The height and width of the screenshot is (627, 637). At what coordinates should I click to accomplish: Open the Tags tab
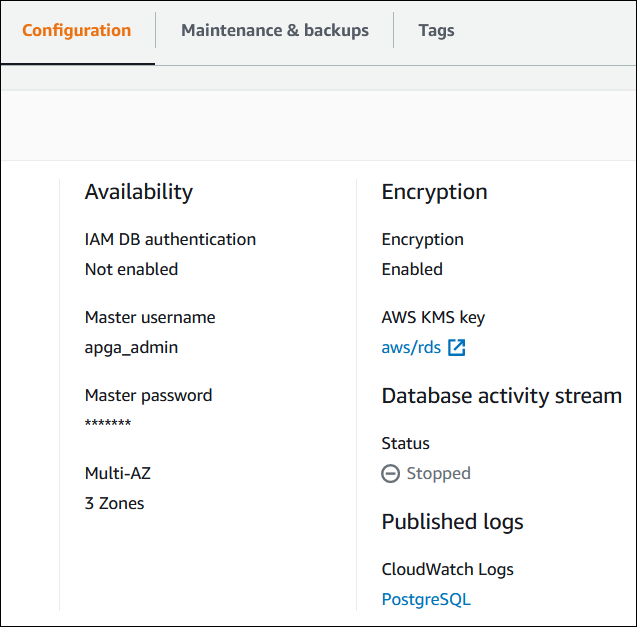point(436,30)
